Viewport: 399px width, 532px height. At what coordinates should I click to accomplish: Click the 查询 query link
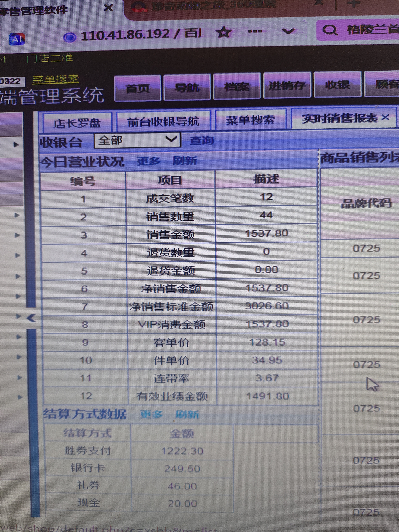pyautogui.click(x=202, y=140)
